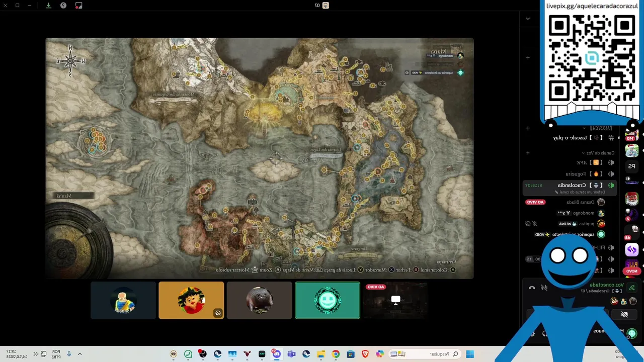Open the garden gnome server icon
Viewport: 644px width, 362px height.
click(632, 199)
